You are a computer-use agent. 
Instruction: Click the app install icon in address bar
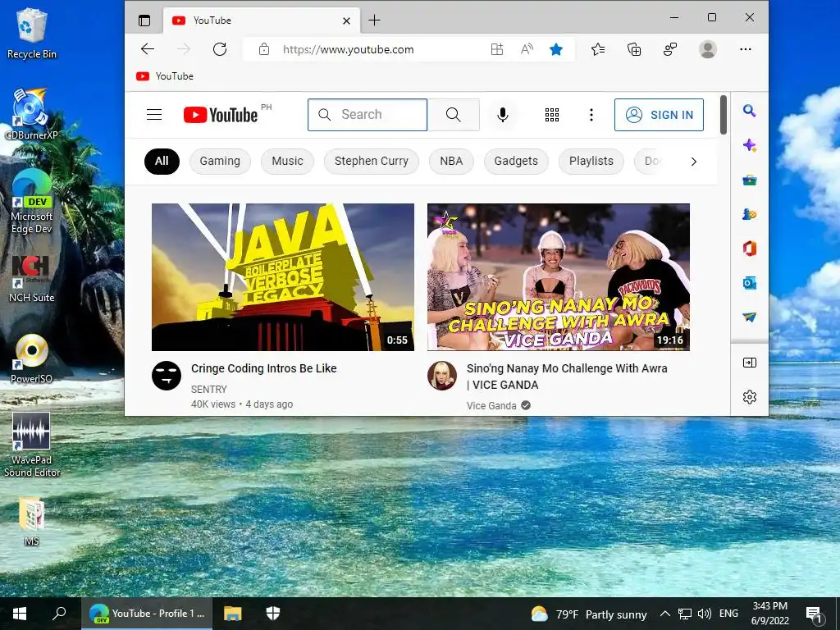(x=496, y=49)
